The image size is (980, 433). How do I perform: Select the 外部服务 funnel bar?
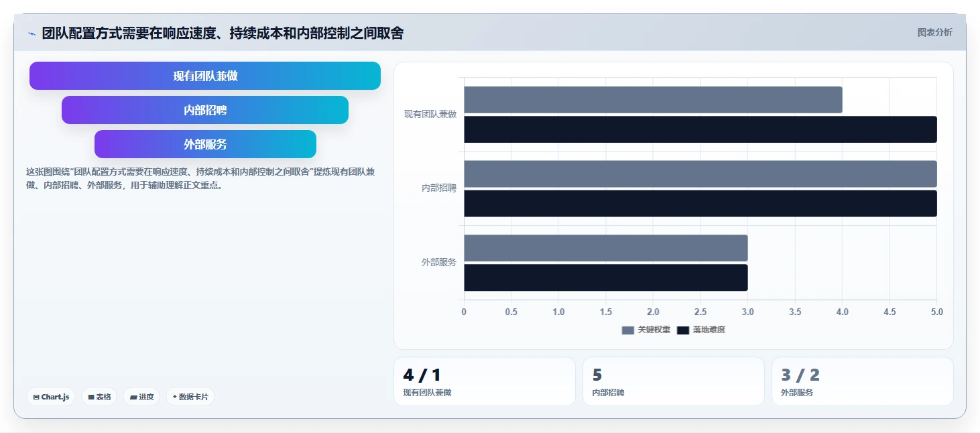coord(205,144)
